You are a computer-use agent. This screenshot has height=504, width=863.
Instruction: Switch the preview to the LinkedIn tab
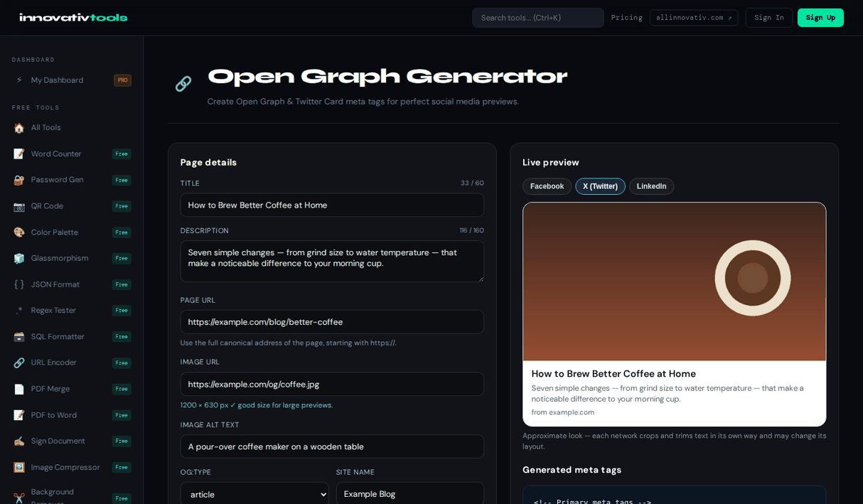tap(651, 186)
